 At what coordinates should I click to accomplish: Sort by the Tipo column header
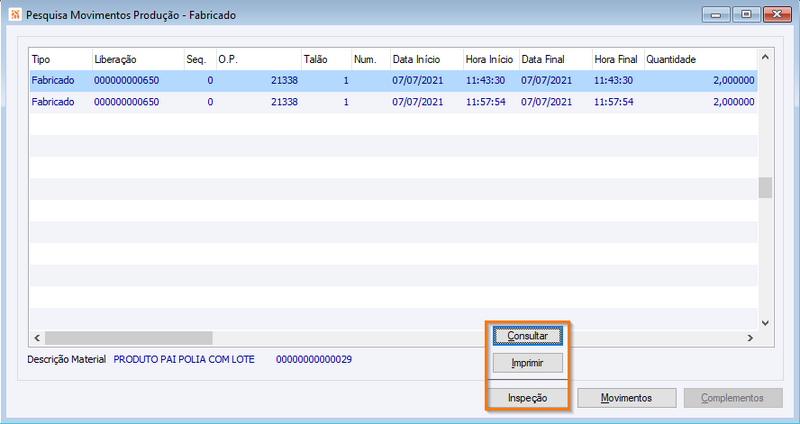[x=61, y=60]
